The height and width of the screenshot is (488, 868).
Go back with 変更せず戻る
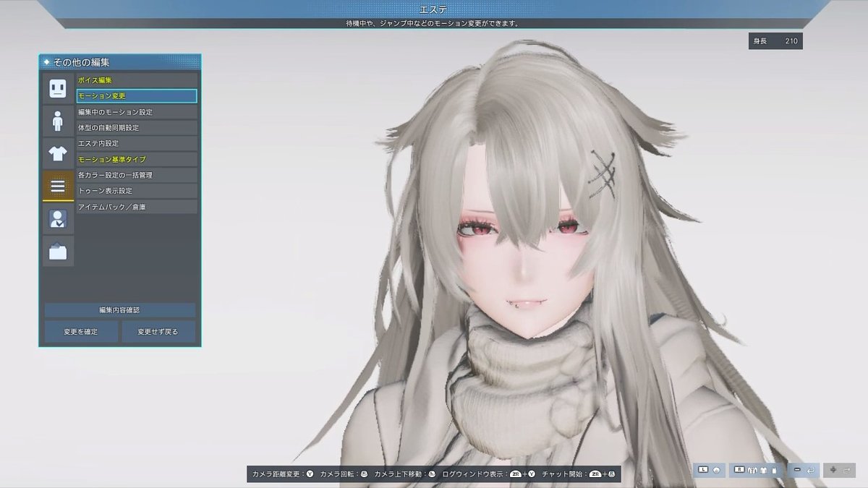tap(158, 332)
